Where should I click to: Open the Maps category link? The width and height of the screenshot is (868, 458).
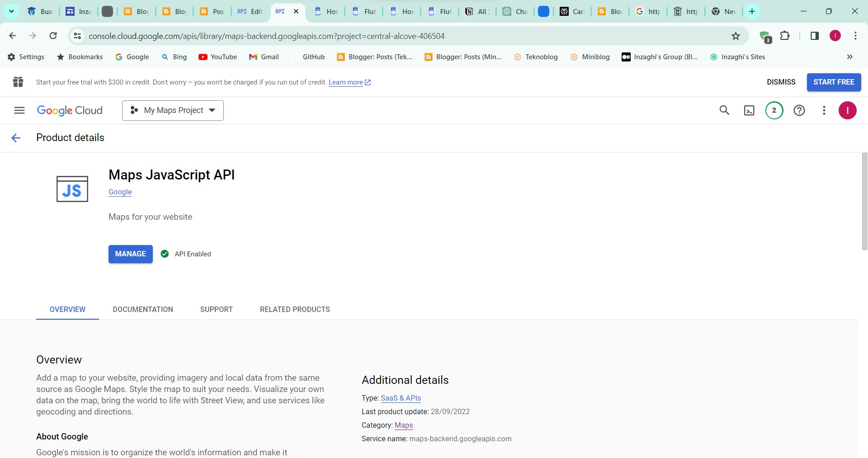[x=404, y=425]
